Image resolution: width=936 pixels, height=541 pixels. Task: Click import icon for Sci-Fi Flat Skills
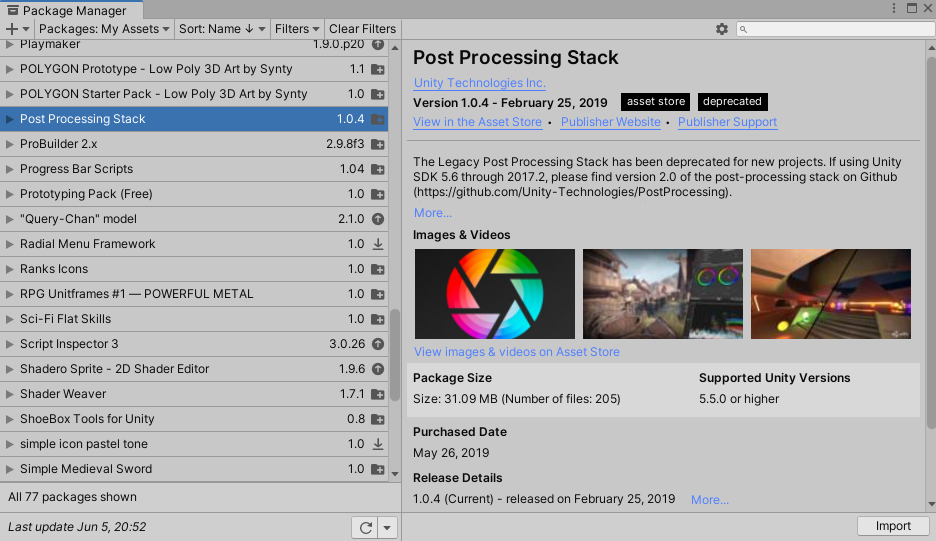point(378,319)
